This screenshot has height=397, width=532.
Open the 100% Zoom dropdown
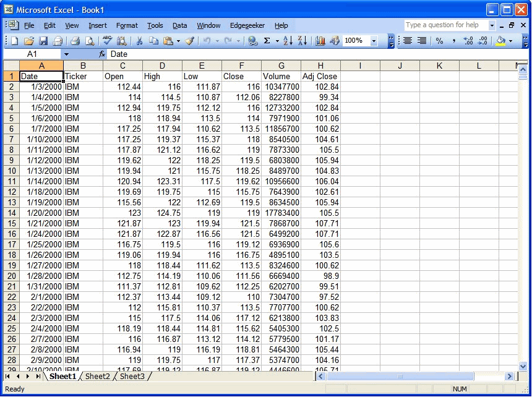tap(374, 41)
